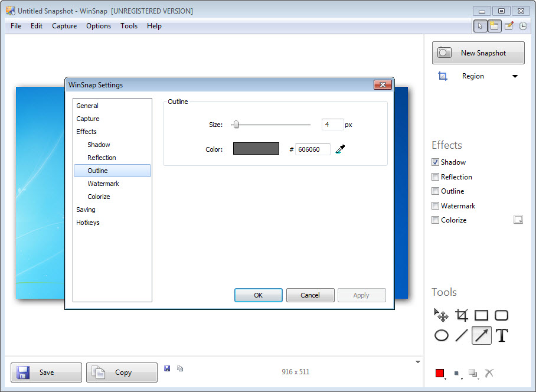The width and height of the screenshot is (536, 392).
Task: Click the blue Region crop icon
Action: click(x=443, y=76)
